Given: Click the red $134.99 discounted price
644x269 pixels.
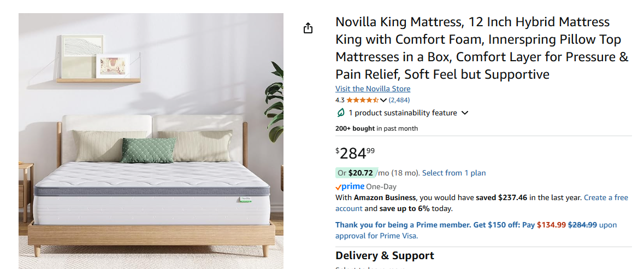Looking at the screenshot, I should [x=551, y=225].
